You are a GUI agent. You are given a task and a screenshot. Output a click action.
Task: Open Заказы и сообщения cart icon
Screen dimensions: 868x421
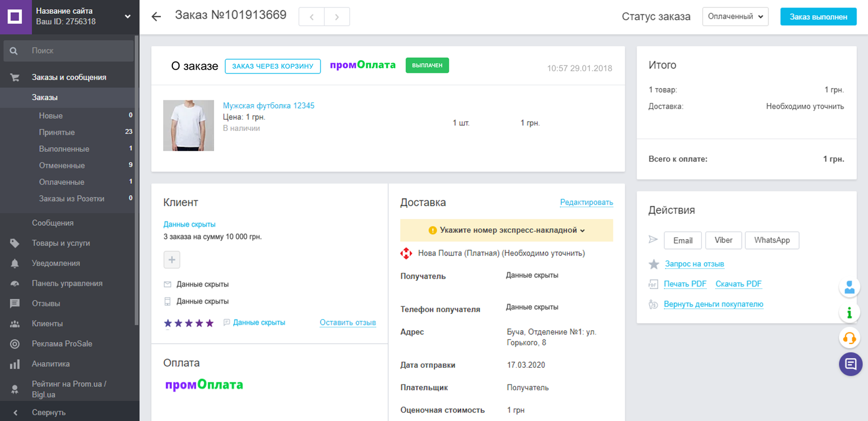point(15,77)
